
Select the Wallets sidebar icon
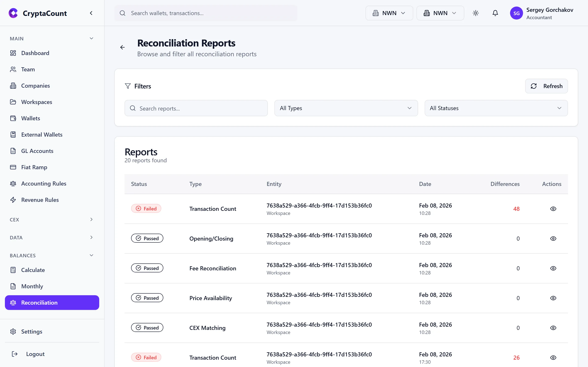point(13,118)
